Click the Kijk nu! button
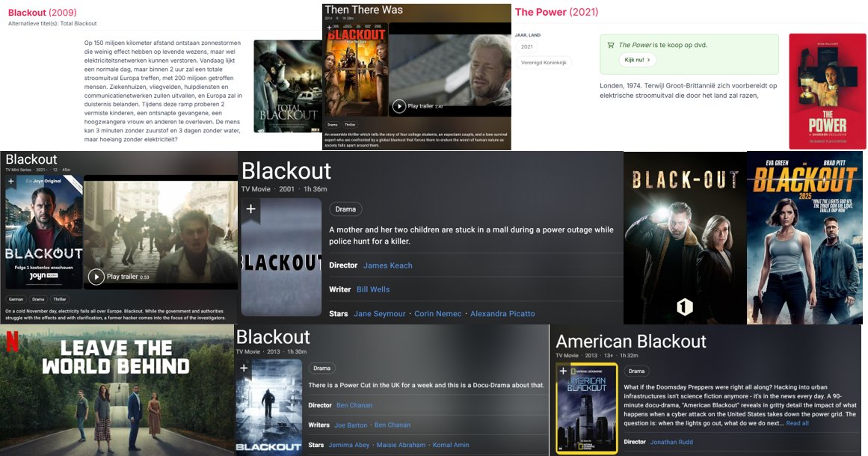The image size is (868, 456). (x=636, y=60)
